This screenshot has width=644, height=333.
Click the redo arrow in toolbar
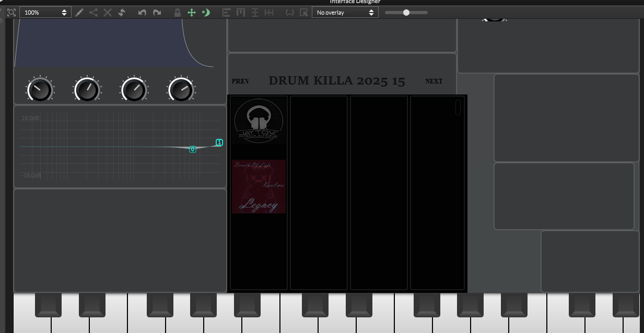pyautogui.click(x=157, y=12)
